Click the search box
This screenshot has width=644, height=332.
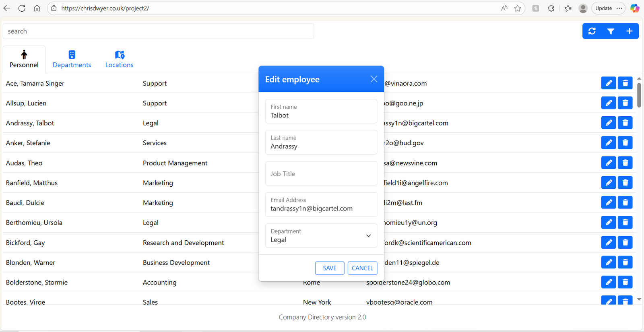(x=158, y=31)
